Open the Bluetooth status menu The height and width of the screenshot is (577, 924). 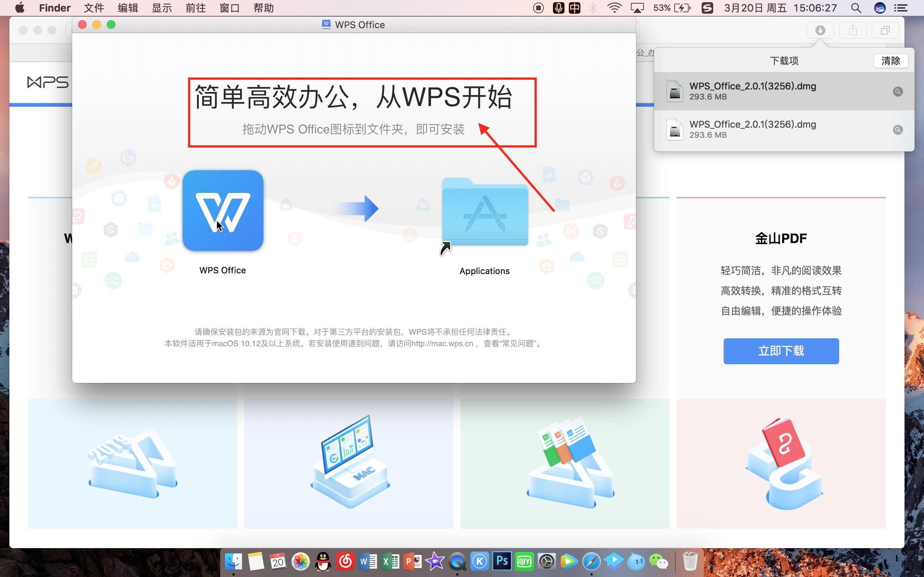click(x=594, y=8)
